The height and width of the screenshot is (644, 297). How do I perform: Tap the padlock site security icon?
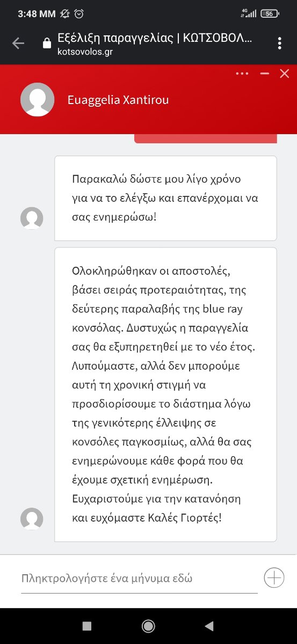point(47,44)
